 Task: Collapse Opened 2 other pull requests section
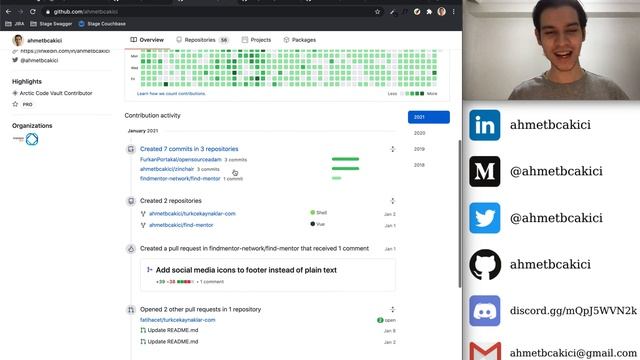coord(392,309)
